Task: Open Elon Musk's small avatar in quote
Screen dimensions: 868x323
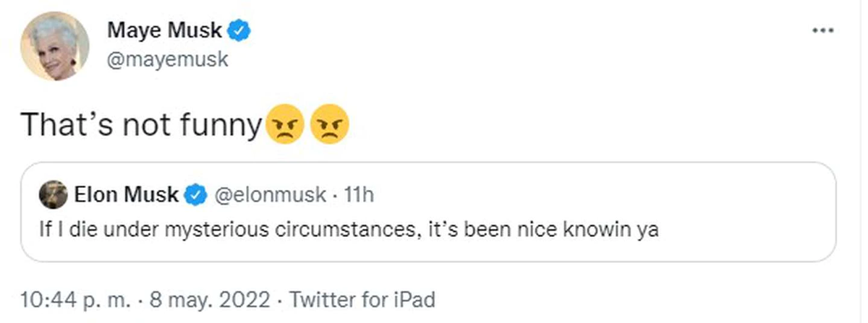Action: pyautogui.click(x=51, y=194)
